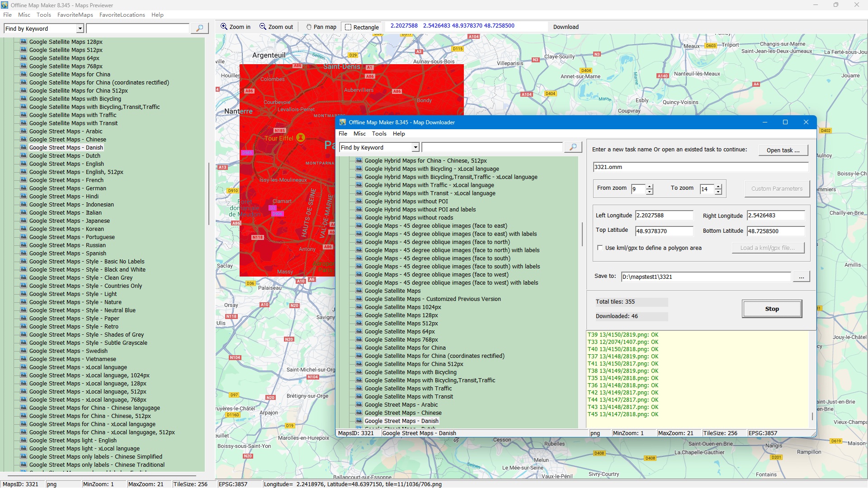
Task: Decrease the To zoom value with down arrow
Action: pyautogui.click(x=718, y=192)
